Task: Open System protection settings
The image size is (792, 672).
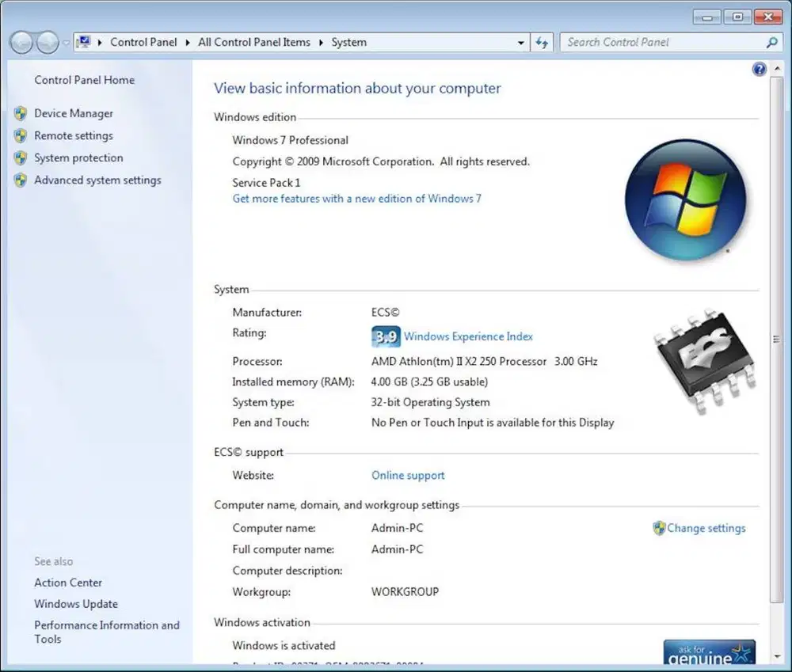Action: pos(78,158)
